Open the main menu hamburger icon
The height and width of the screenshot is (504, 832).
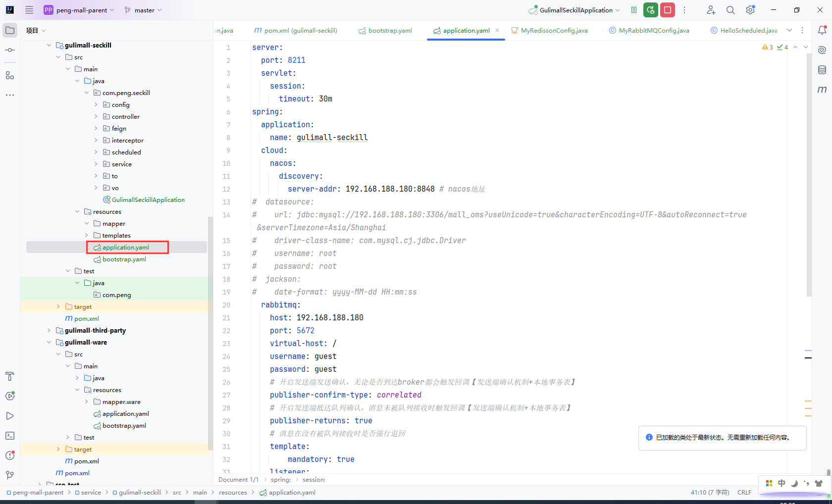point(29,10)
